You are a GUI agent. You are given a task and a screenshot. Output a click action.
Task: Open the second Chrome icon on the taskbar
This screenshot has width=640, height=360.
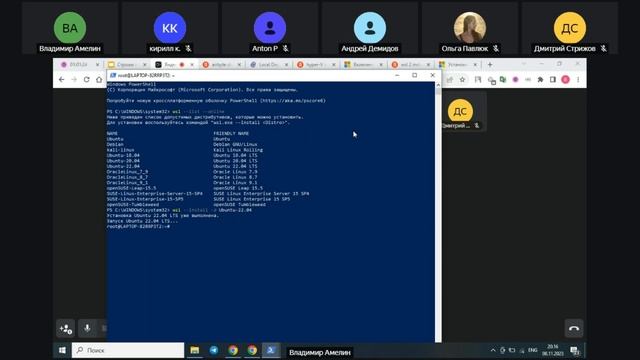coord(252,350)
